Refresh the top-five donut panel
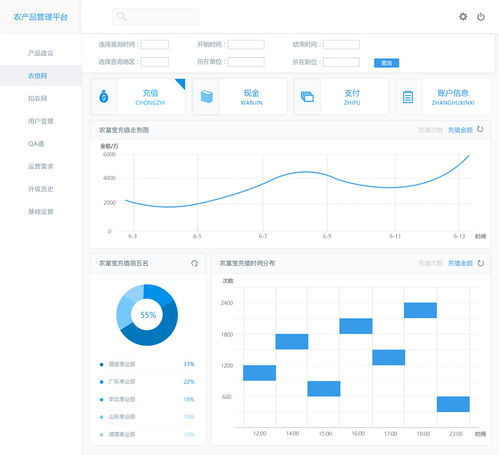The height and width of the screenshot is (455, 499). [x=194, y=263]
